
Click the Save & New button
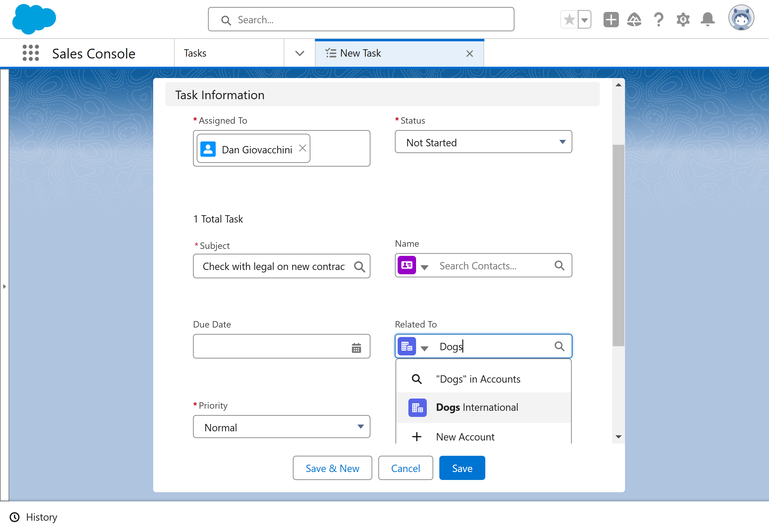332,468
